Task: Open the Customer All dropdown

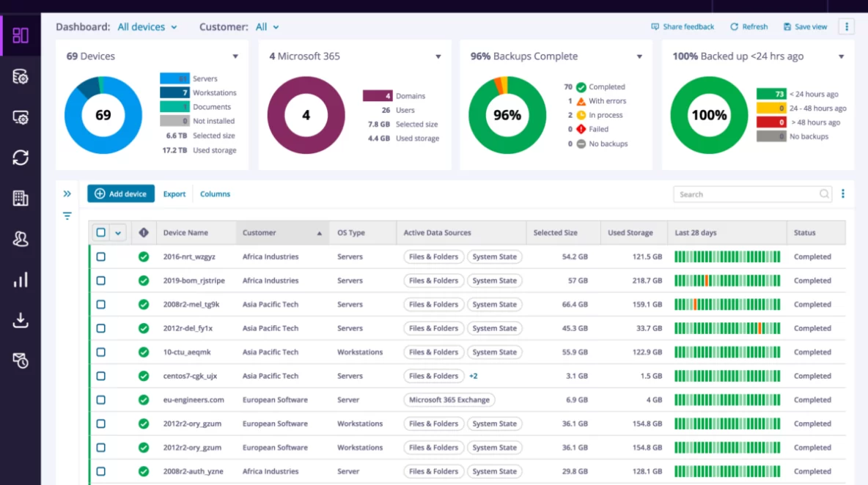Action: tap(267, 27)
